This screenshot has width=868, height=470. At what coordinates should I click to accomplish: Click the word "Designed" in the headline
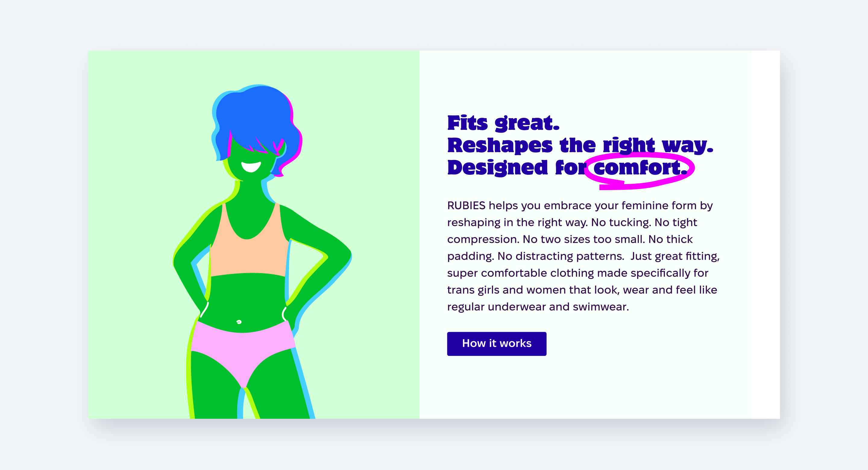[497, 168]
